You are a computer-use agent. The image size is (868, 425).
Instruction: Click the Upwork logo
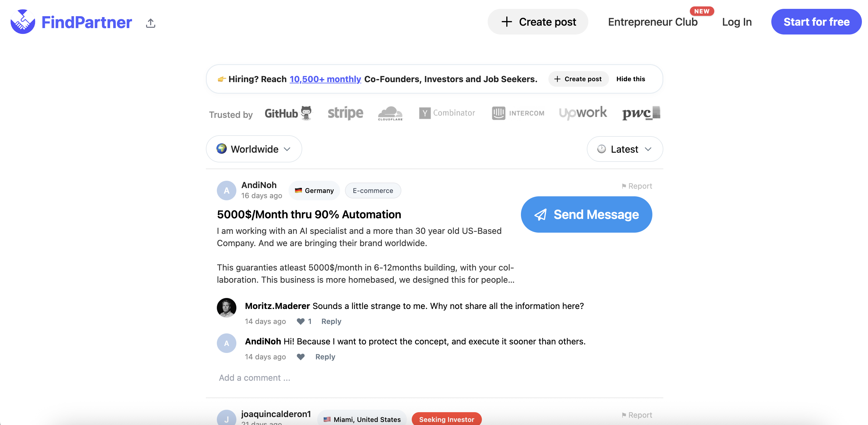point(583,113)
